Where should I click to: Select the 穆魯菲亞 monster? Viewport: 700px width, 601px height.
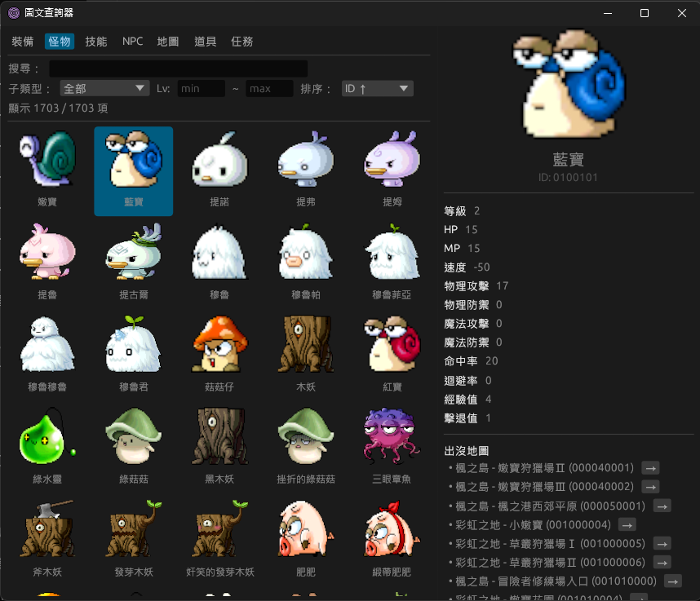[x=392, y=263]
